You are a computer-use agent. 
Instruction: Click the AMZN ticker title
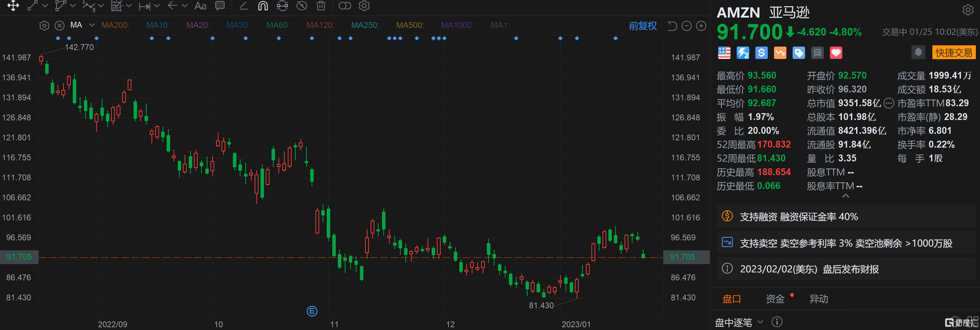[738, 12]
